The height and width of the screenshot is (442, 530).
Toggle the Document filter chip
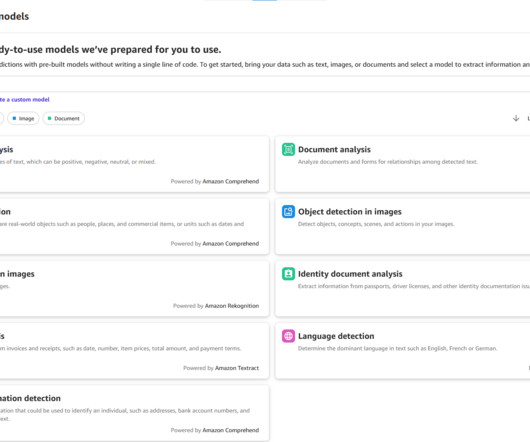tap(64, 118)
